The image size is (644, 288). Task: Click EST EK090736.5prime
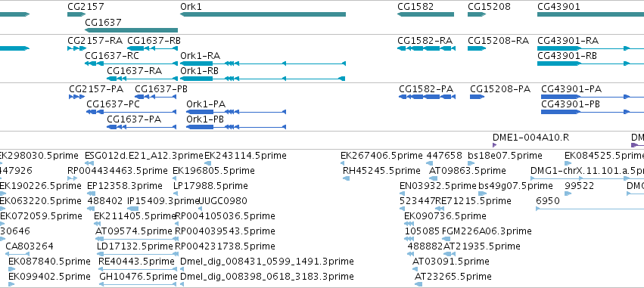point(445,216)
